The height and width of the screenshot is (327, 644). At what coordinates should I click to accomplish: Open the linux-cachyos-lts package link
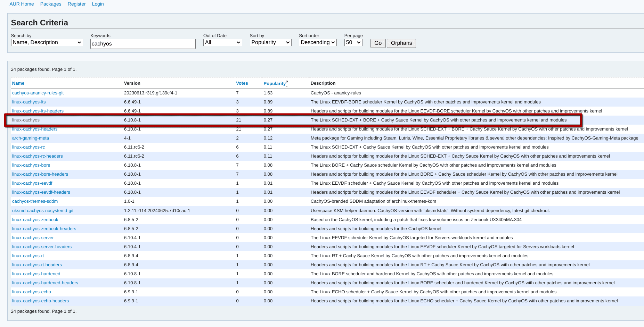click(x=29, y=102)
